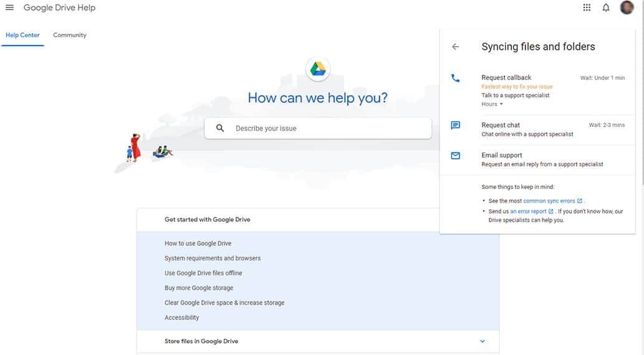Click the Store files in Google Drive heading

click(x=201, y=341)
